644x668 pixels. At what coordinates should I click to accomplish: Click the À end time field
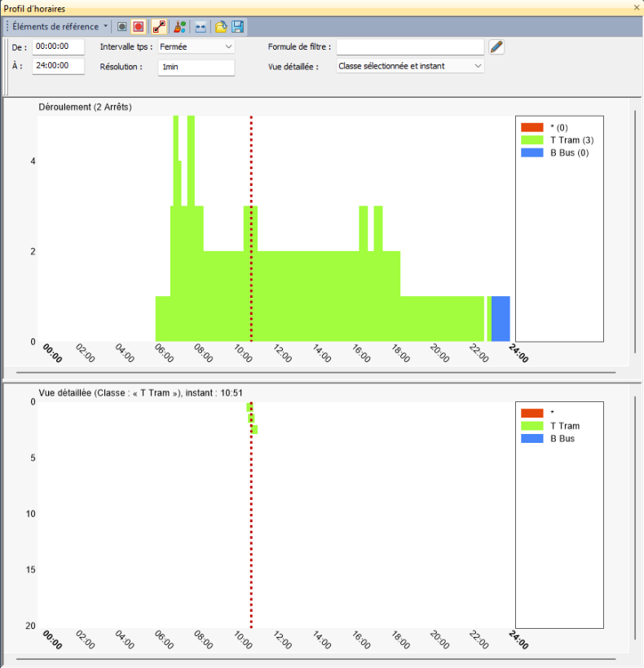tap(58, 66)
